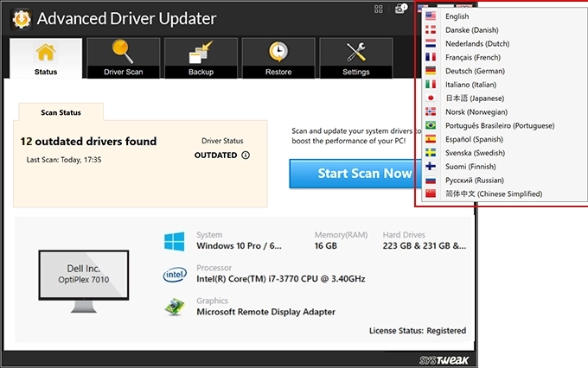Click the grid icon in title bar

[379, 9]
